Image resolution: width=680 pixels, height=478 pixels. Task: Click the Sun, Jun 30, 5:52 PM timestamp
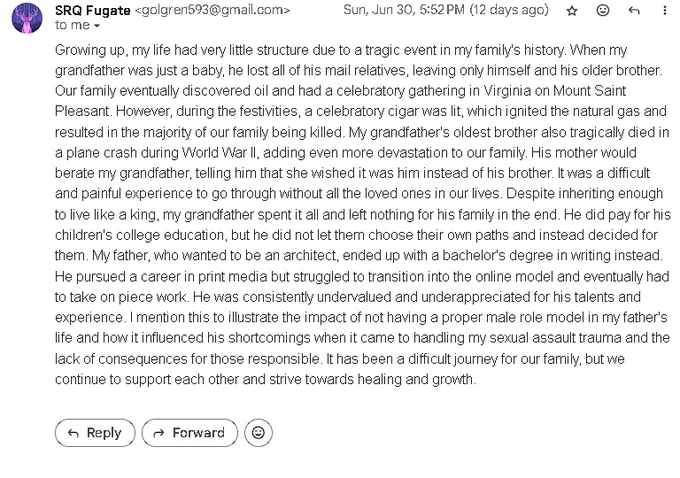[404, 10]
